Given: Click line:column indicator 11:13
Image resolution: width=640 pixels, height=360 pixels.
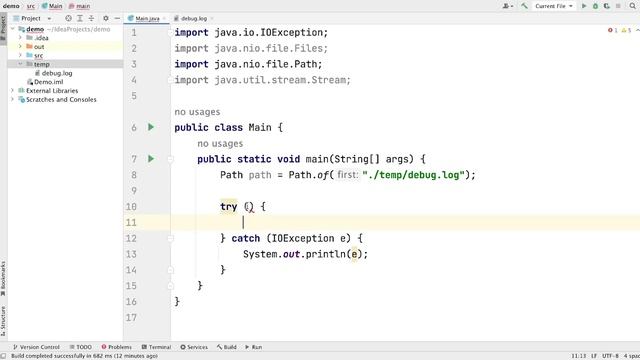Looking at the screenshot, I should click(578, 356).
